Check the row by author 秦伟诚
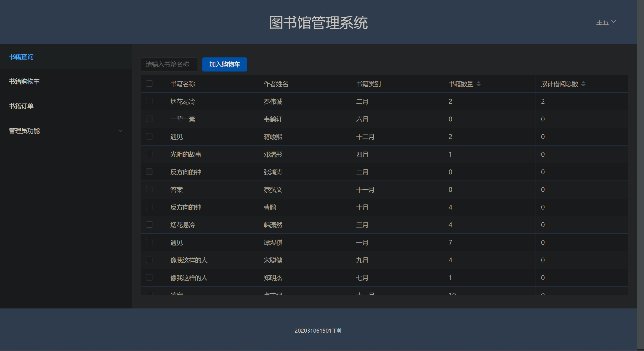Viewport: 644px width, 351px height. coord(149,101)
